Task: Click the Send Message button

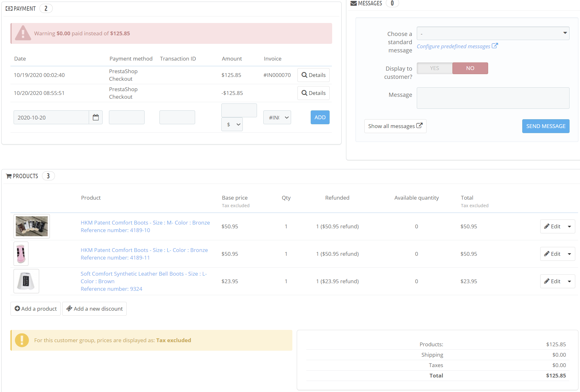Action: pos(546,126)
